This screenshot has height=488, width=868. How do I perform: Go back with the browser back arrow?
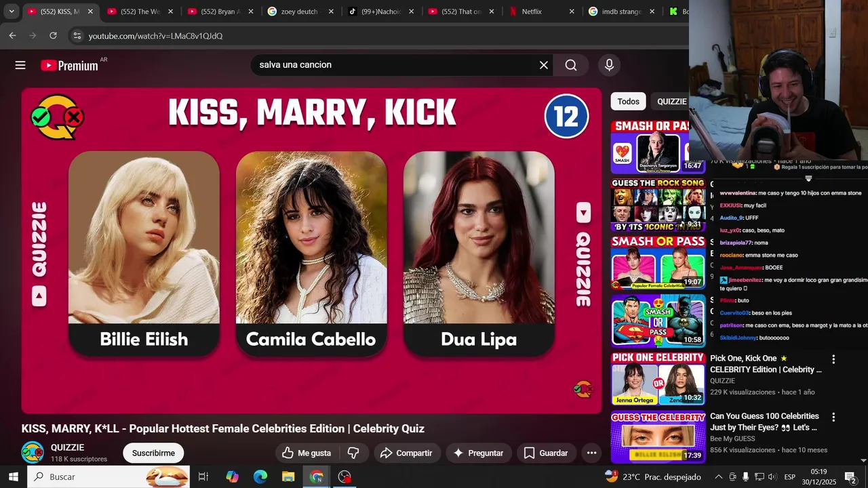coord(12,35)
